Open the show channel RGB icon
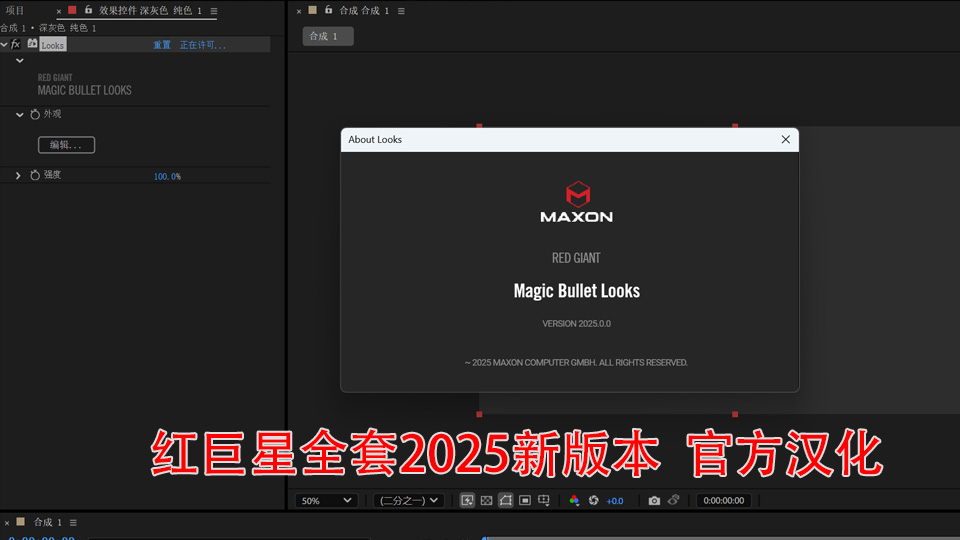960x540 pixels. pyautogui.click(x=574, y=500)
